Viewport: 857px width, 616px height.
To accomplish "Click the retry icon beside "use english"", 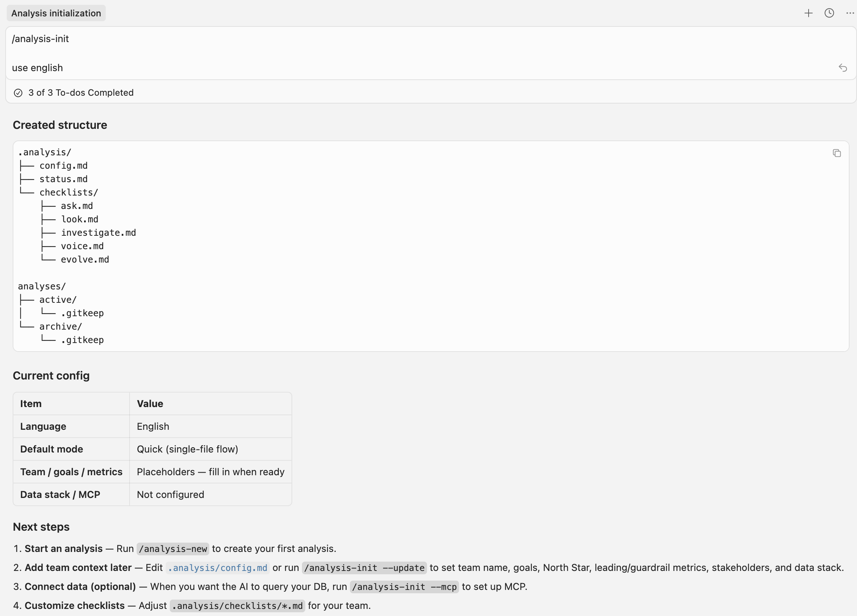I will click(x=843, y=68).
